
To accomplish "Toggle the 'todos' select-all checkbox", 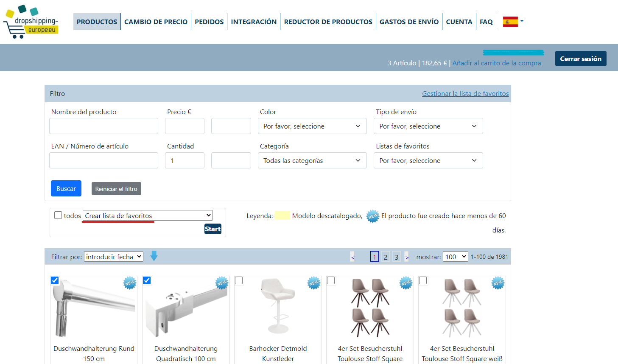I will point(58,215).
